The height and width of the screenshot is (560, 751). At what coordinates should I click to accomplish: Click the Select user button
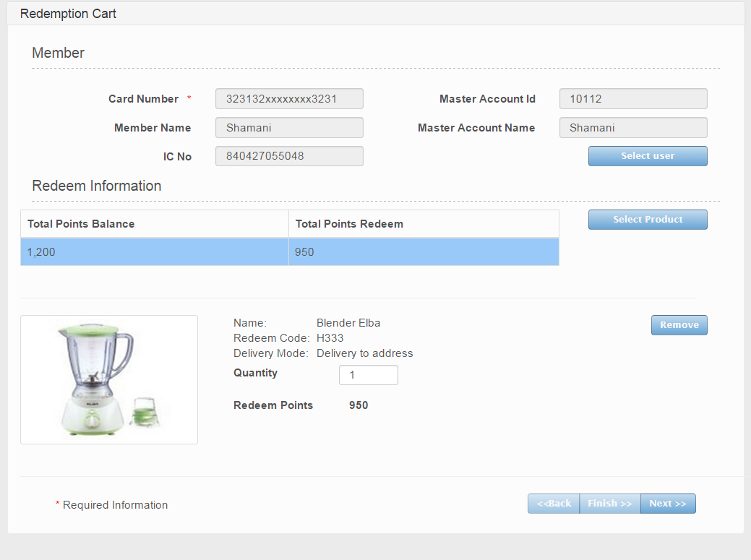point(648,156)
